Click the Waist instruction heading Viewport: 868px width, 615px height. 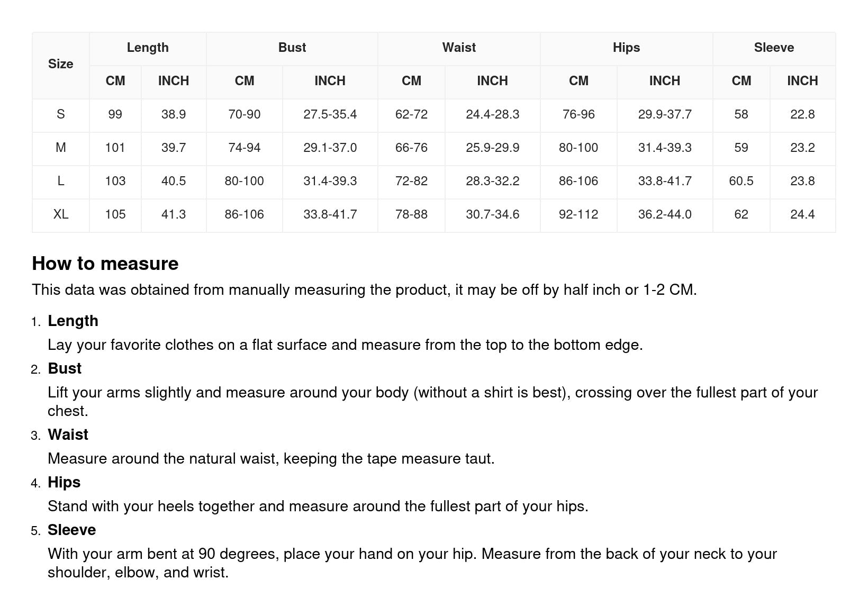68,435
